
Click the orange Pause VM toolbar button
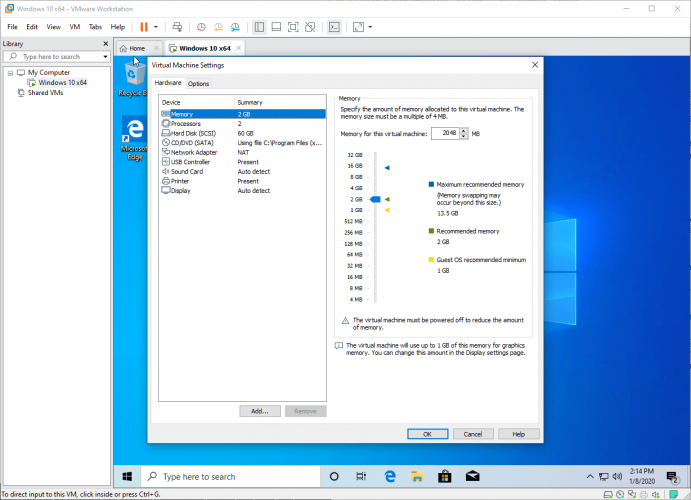[144, 27]
